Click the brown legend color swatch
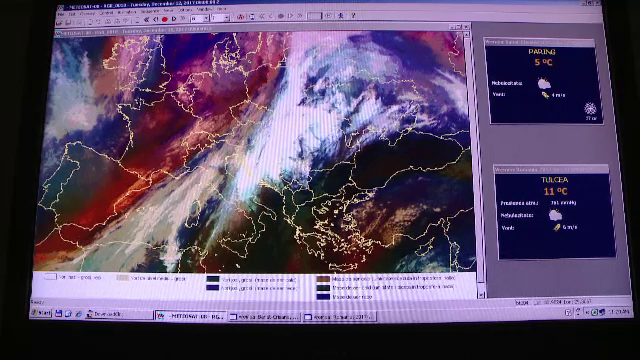640x360 pixels. point(323,279)
